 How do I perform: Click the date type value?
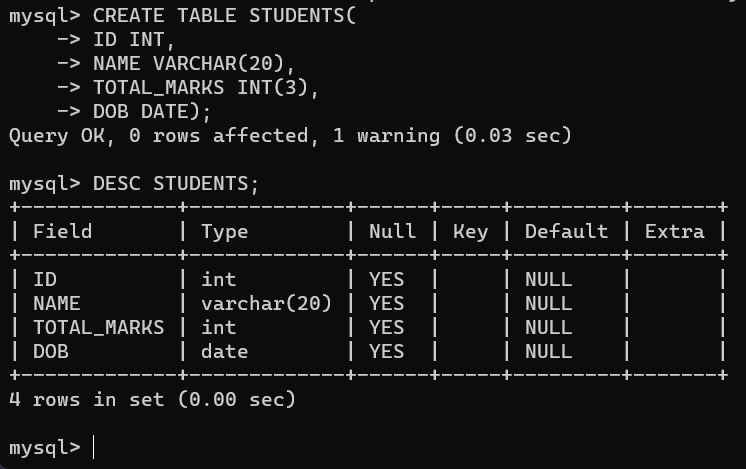coord(224,351)
